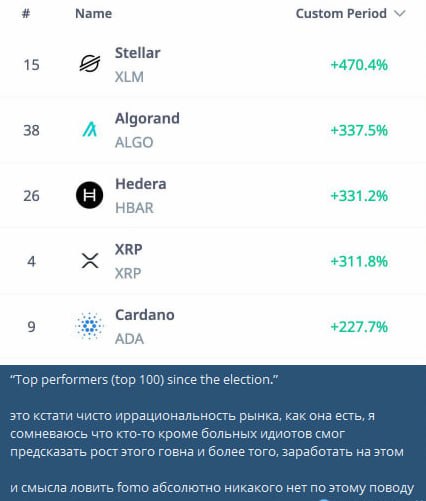The image size is (426, 501).
Task: Expand the chevron next to Custom Period
Action: point(400,14)
